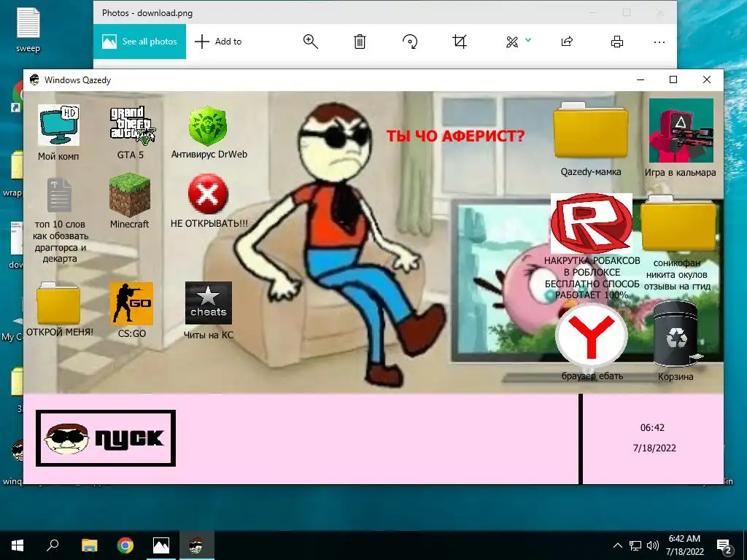Show hidden tray icons chevron
This screenshot has width=747, height=560.
click(x=617, y=545)
